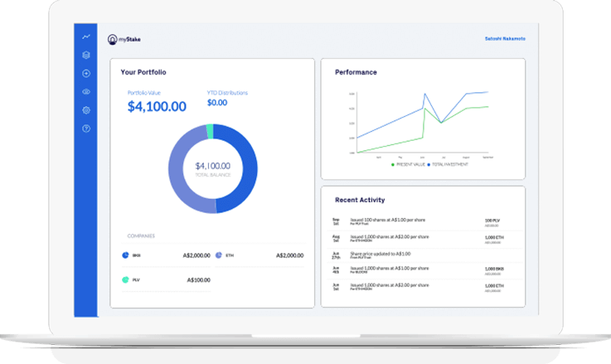Viewport: 611px width, 364px height.
Task: Open Satoshi Nakamoto user menu
Action: click(x=504, y=38)
